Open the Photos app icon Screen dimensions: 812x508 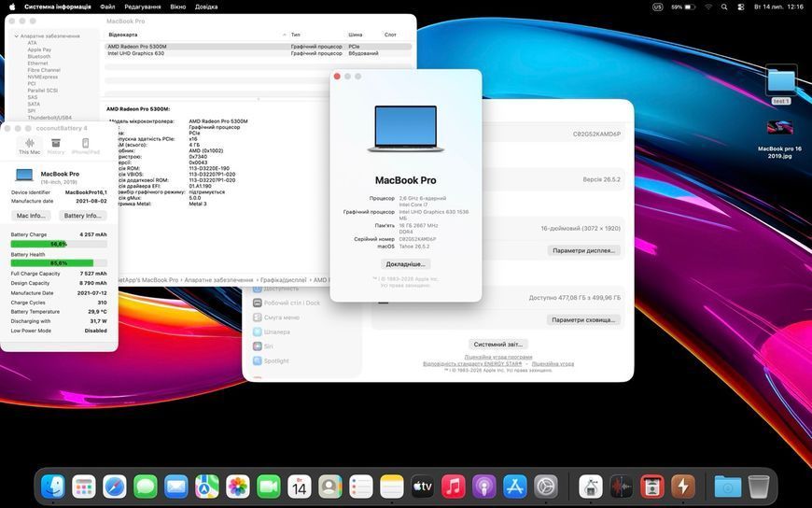coord(238,487)
